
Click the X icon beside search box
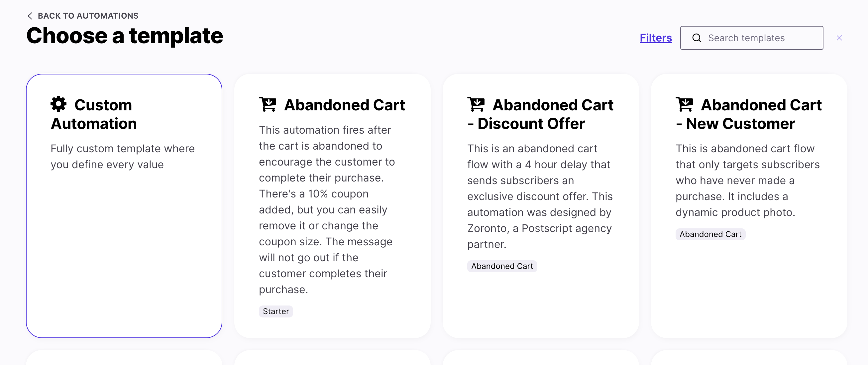839,38
